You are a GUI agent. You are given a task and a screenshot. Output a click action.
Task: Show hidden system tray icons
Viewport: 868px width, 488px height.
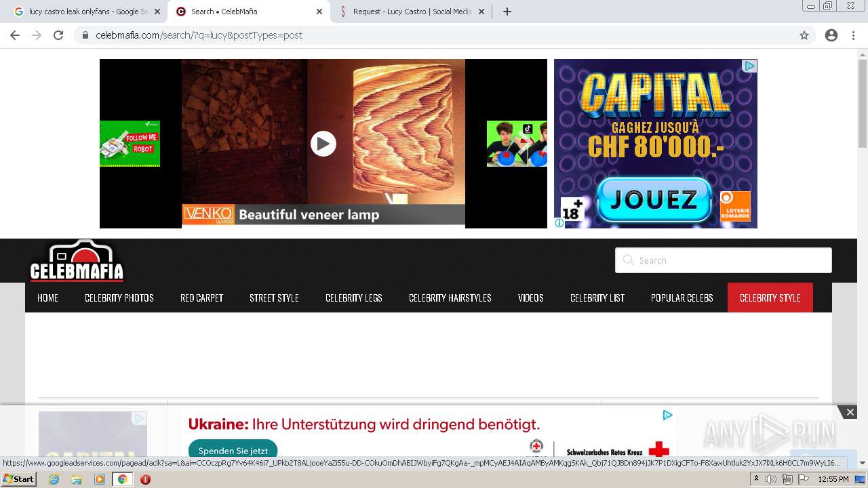click(x=756, y=479)
